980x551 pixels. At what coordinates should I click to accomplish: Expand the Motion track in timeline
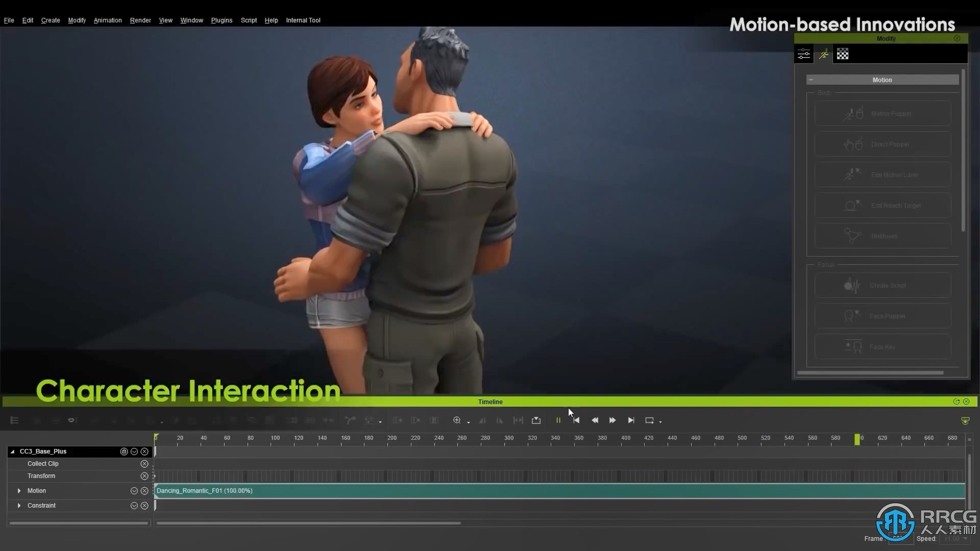point(18,490)
